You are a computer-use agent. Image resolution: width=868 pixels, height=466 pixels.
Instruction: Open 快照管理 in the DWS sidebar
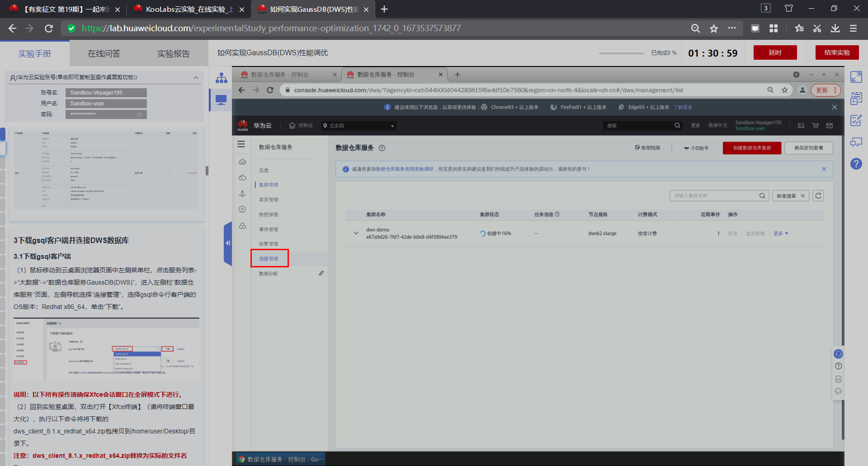269,215
